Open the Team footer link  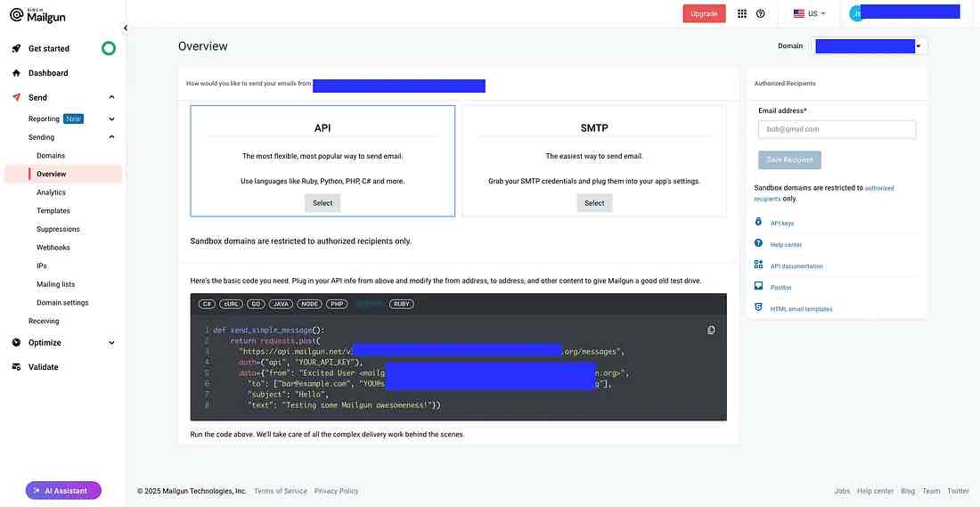click(931, 491)
